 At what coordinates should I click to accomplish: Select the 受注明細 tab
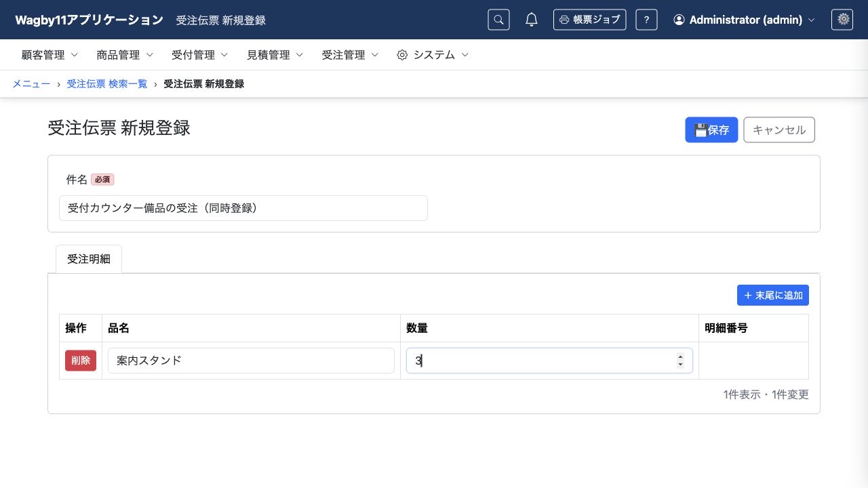click(89, 259)
